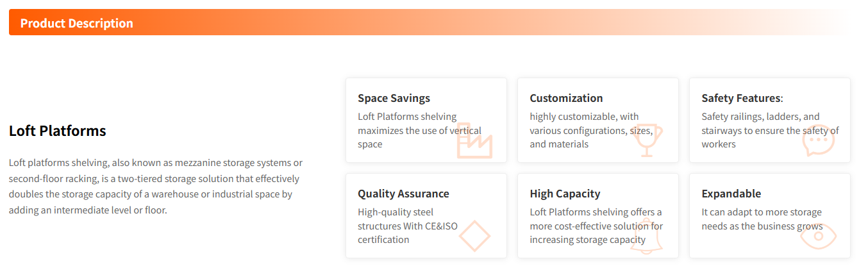Image resolution: width=868 pixels, height=275 pixels.
Task: Click the Loft Platforms section title
Action: 58,131
